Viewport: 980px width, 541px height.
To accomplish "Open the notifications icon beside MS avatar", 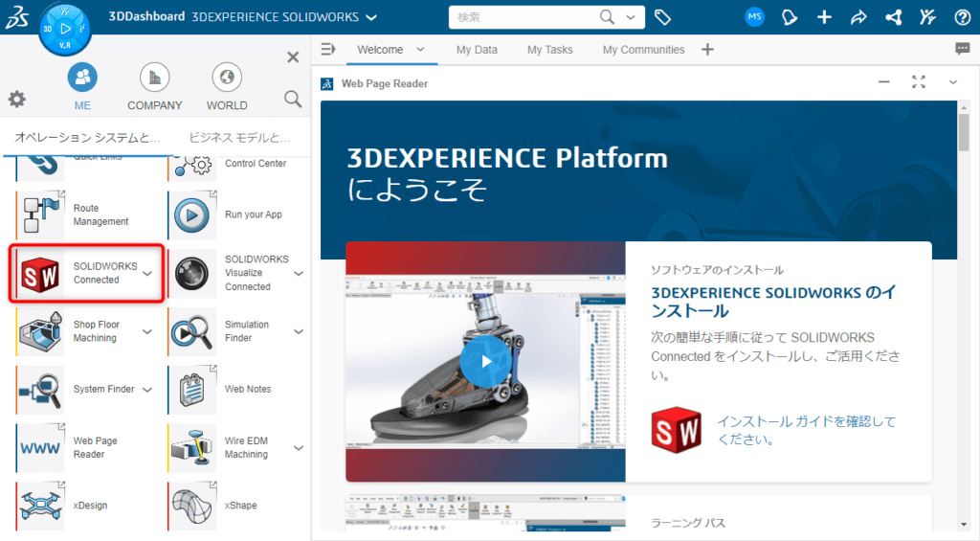I will 790,17.
